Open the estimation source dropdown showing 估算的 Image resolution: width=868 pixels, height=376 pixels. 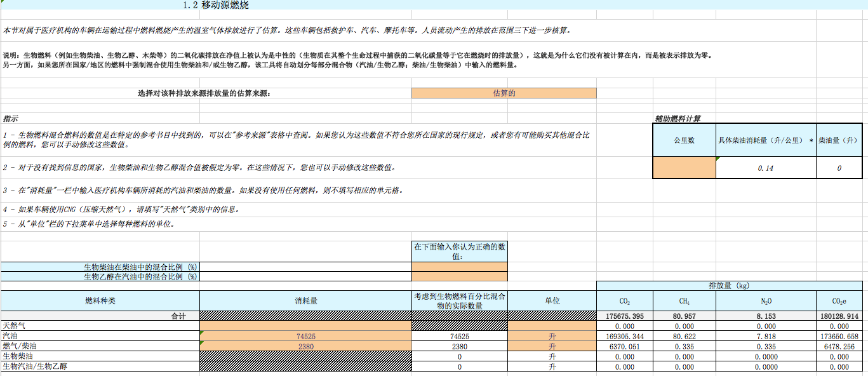(504, 93)
